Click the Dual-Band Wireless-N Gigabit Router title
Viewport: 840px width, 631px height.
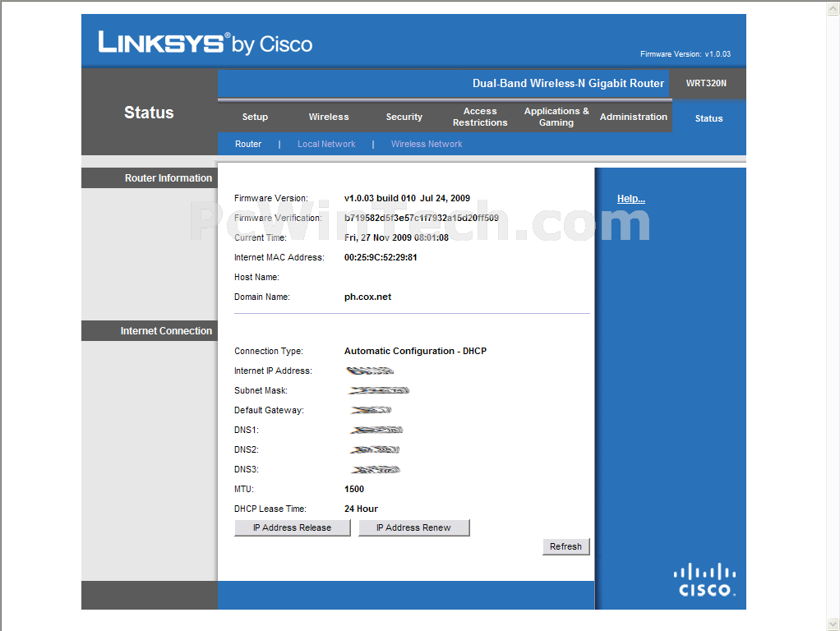[568, 84]
